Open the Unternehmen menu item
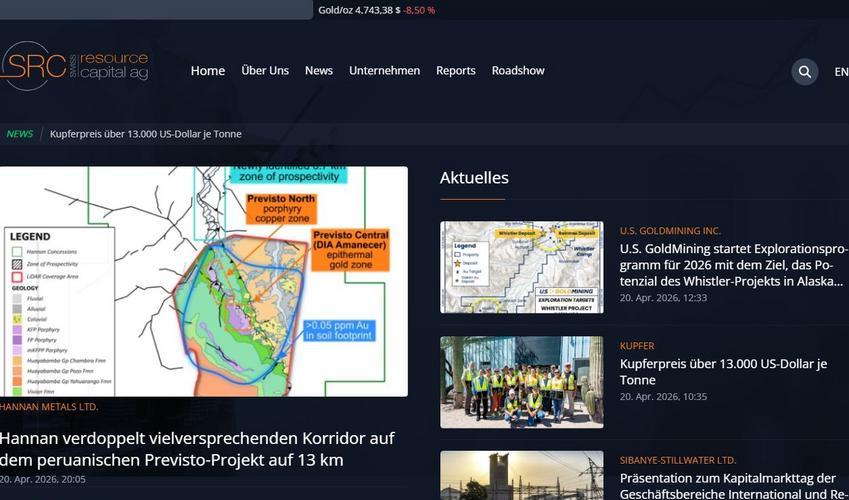This screenshot has height=500, width=849. [384, 70]
